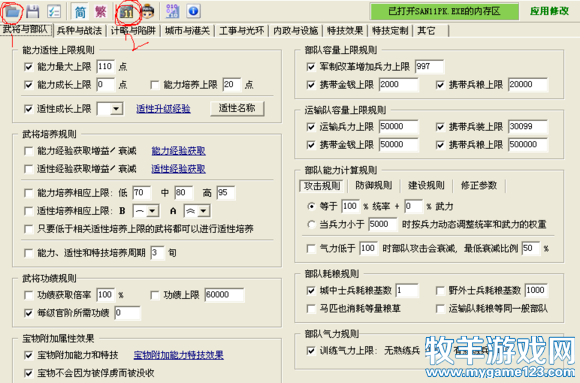The width and height of the screenshot is (580, 383).
Task: Expand 适性培养相应上限 A dropdown
Action: tap(203, 211)
